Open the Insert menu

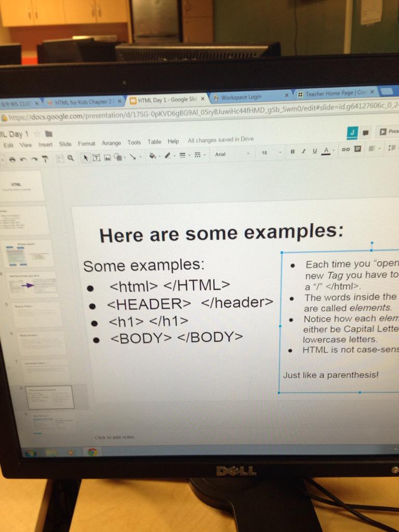click(45, 144)
